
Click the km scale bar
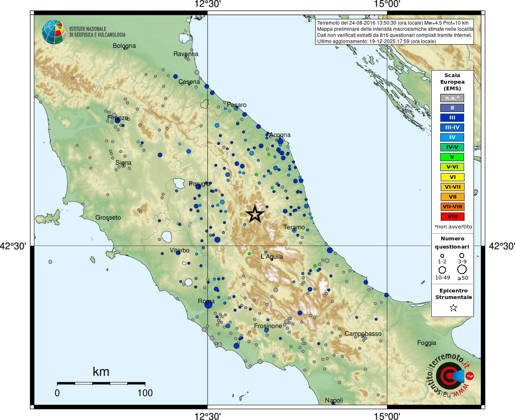(101, 383)
